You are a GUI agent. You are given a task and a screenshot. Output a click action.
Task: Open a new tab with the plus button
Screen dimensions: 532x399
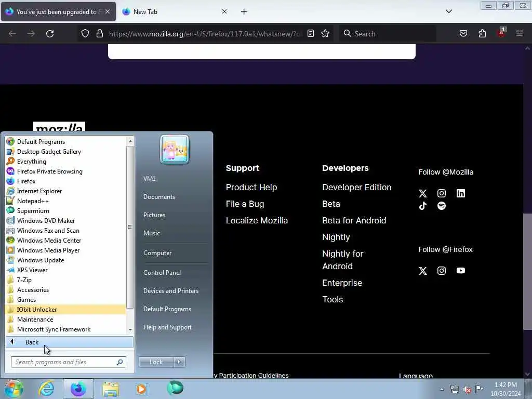[x=244, y=12]
